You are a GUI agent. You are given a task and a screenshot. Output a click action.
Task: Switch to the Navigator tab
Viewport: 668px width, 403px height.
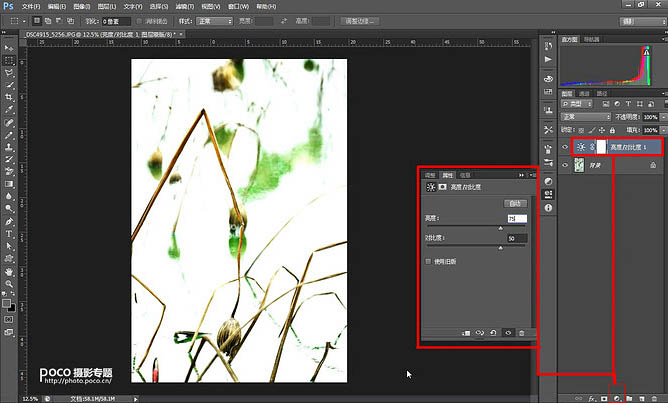[591, 39]
